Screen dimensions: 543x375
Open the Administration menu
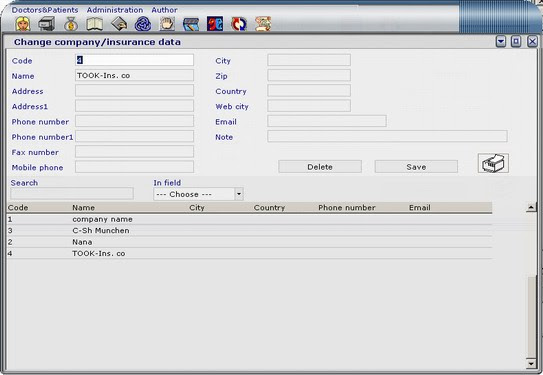pyautogui.click(x=115, y=10)
